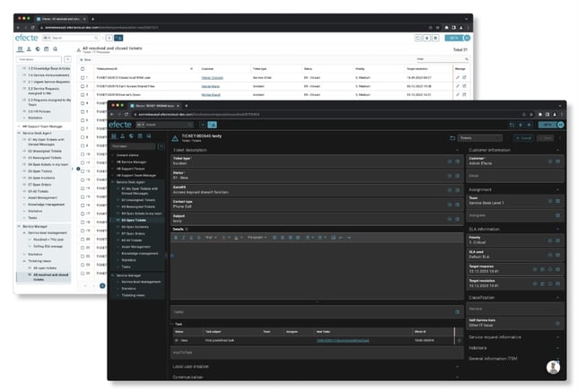
Task: Open the Paragraph format dropdown in editor
Action: click(257, 238)
